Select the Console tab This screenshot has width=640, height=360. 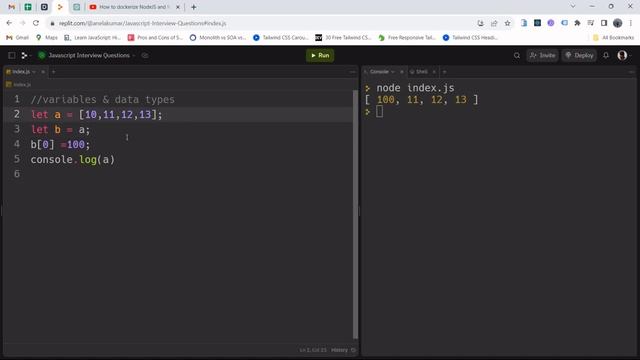point(379,72)
